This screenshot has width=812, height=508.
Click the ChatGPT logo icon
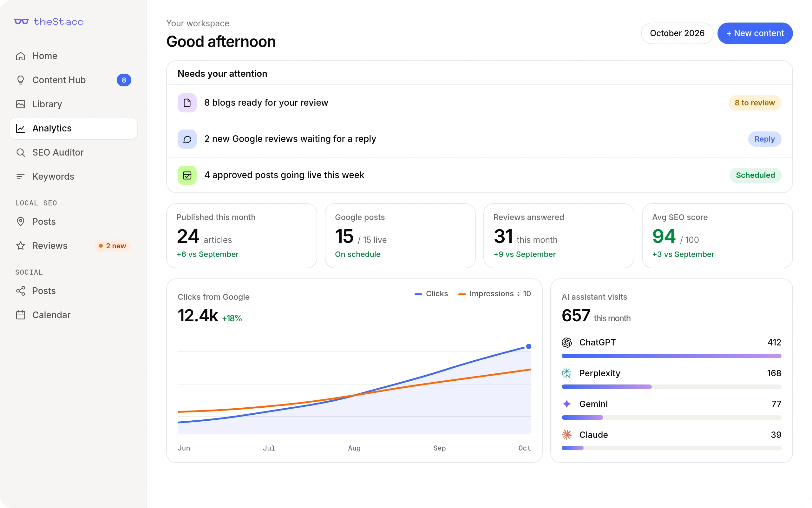(x=567, y=342)
